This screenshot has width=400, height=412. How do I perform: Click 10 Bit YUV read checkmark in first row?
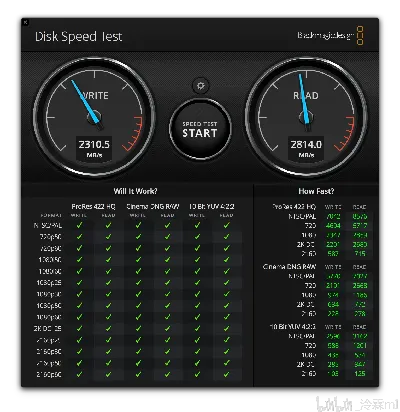point(227,225)
